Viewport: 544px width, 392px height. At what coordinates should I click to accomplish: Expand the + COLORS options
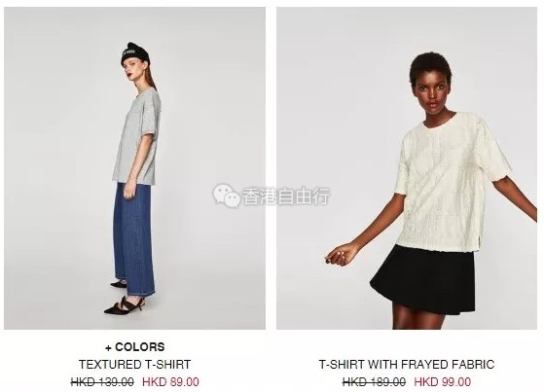(135, 347)
